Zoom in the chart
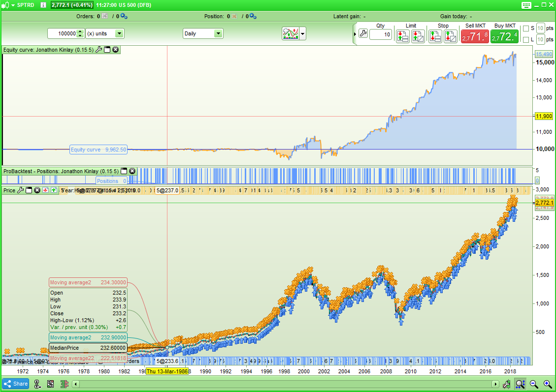 [547, 384]
